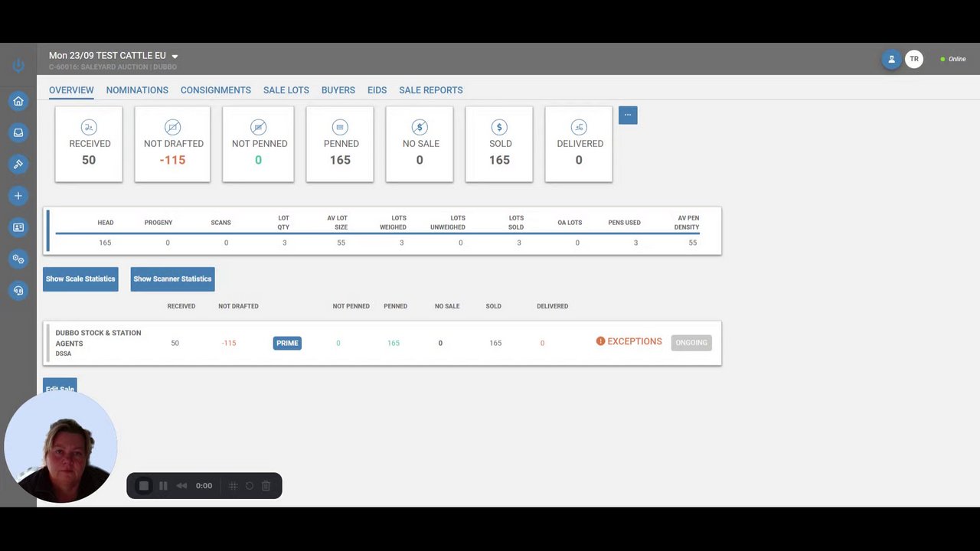This screenshot has width=980, height=551.
Task: Click the EXCEPTIONS link
Action: (x=635, y=341)
